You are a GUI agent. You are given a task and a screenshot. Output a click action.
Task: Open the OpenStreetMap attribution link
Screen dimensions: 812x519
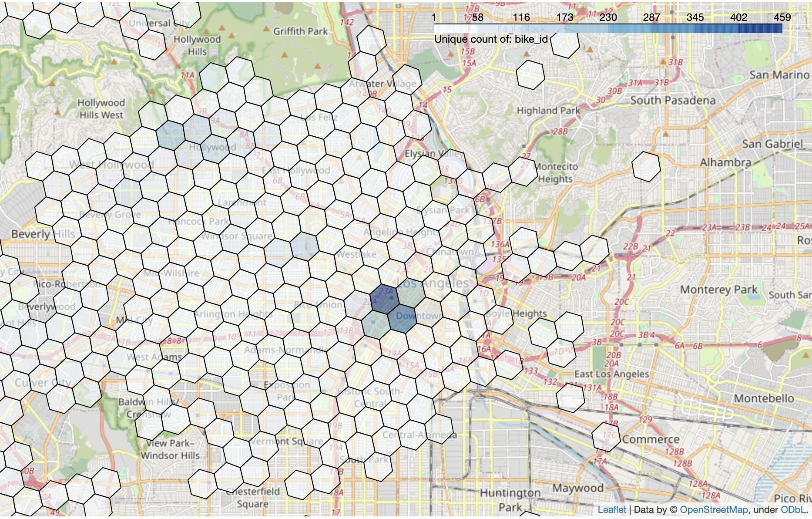[x=714, y=509]
